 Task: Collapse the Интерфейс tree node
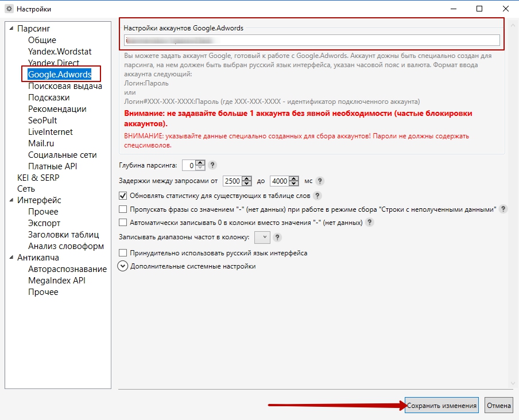click(x=11, y=200)
